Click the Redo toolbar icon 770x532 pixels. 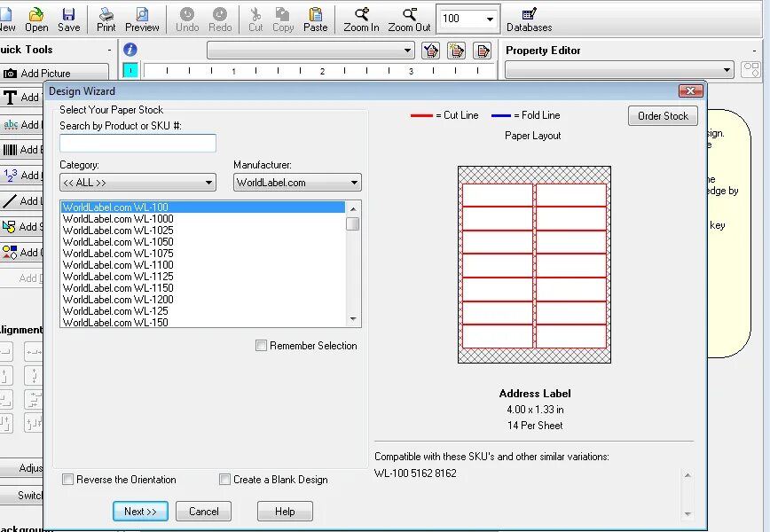coord(220,20)
